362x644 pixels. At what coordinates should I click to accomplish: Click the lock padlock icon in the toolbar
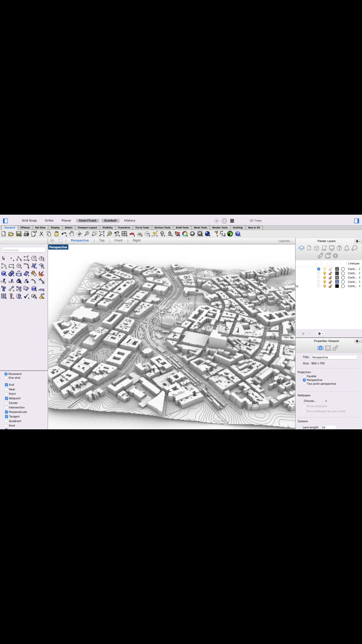(x=170, y=234)
